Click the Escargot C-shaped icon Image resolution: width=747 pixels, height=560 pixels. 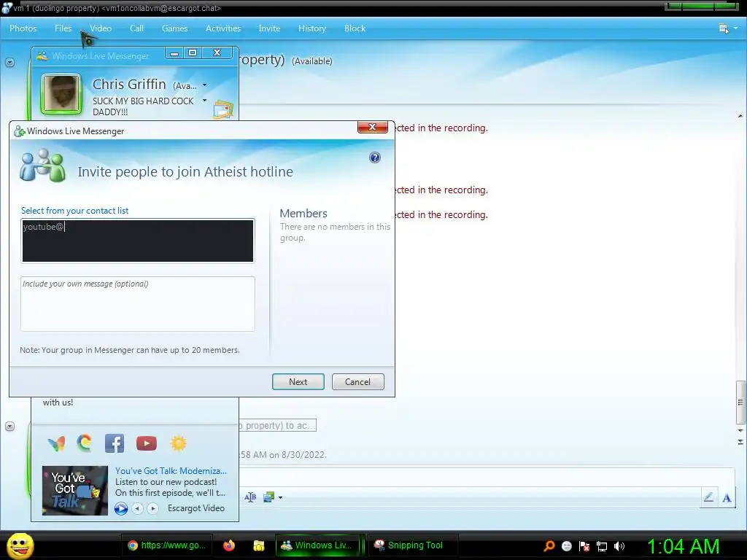coord(85,443)
